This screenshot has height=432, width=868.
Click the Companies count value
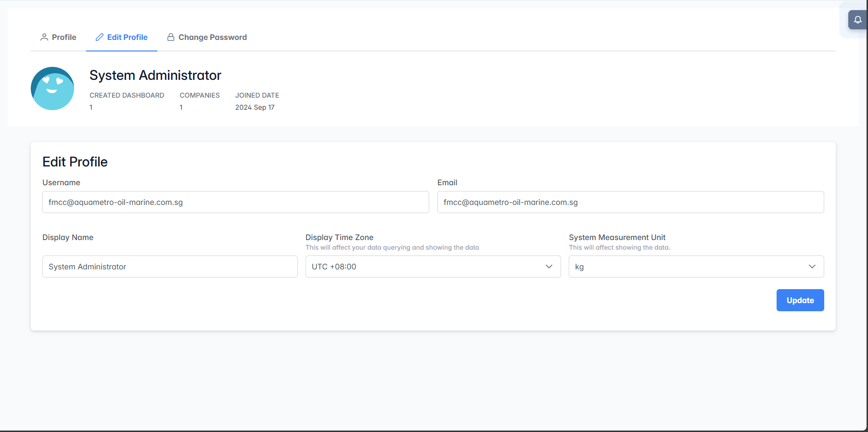[181, 107]
